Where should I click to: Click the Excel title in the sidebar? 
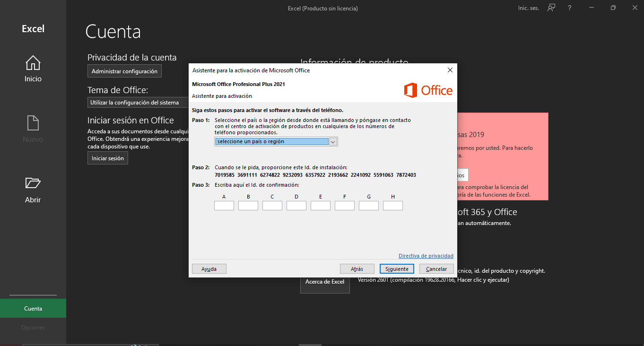33,29
